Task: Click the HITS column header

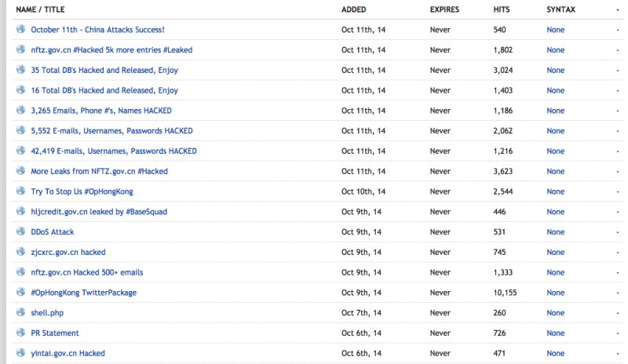Action: (502, 9)
